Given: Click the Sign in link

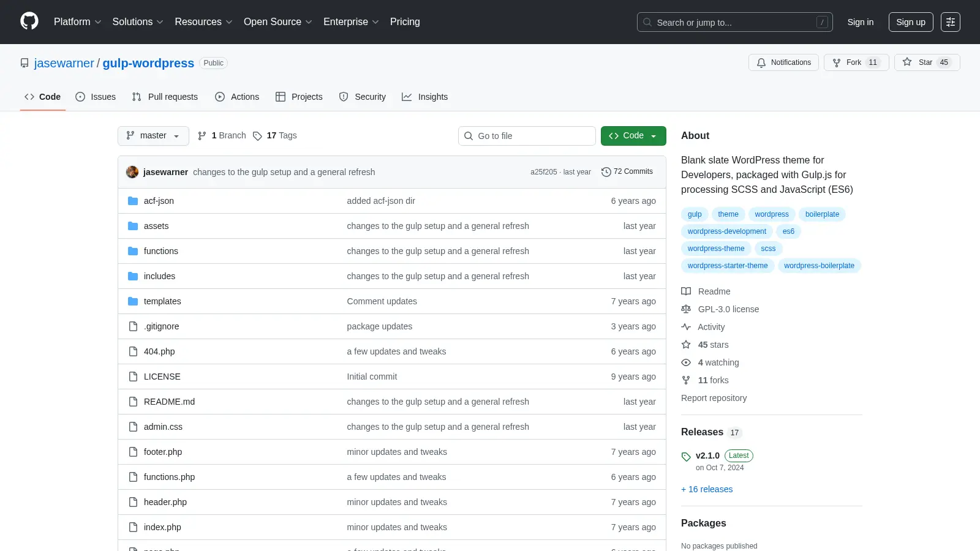Looking at the screenshot, I should pos(861,22).
